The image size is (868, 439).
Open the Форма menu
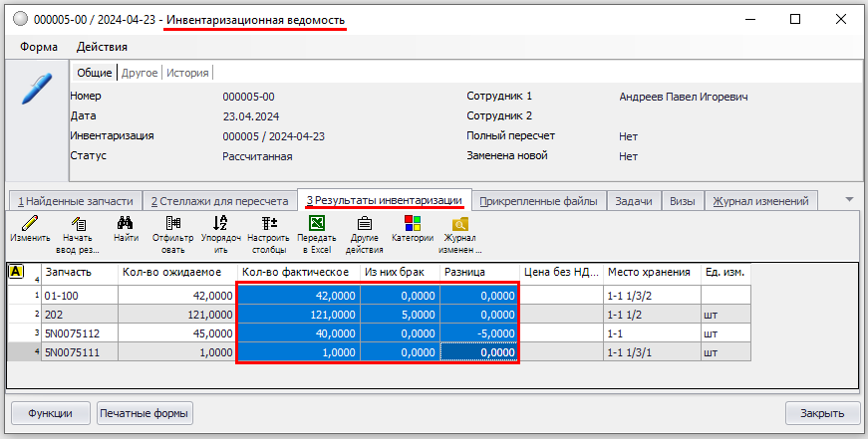(x=39, y=46)
